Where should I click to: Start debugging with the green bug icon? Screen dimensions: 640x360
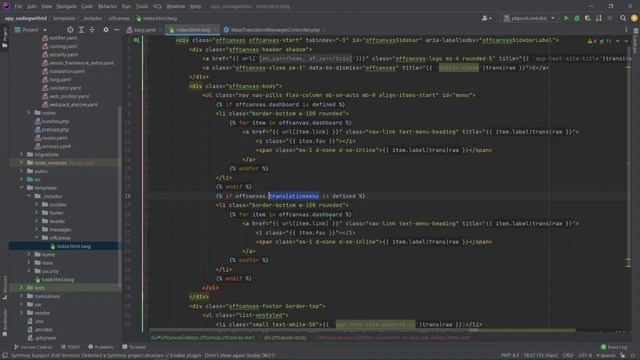click(577, 18)
